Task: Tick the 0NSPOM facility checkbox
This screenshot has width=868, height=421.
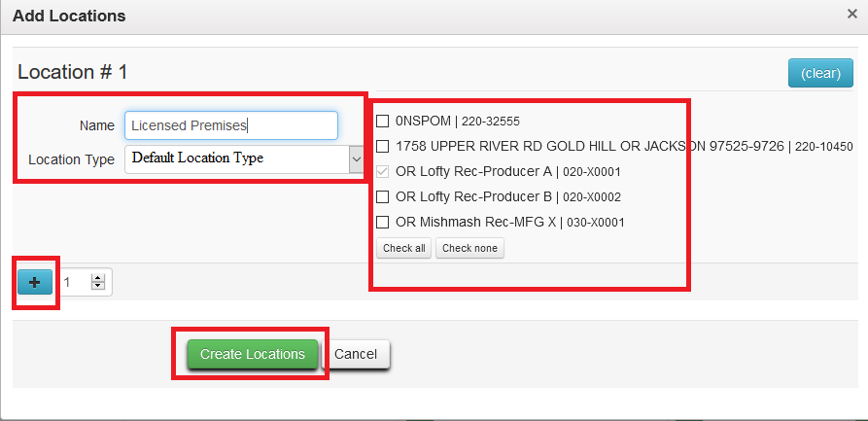Action: 383,122
